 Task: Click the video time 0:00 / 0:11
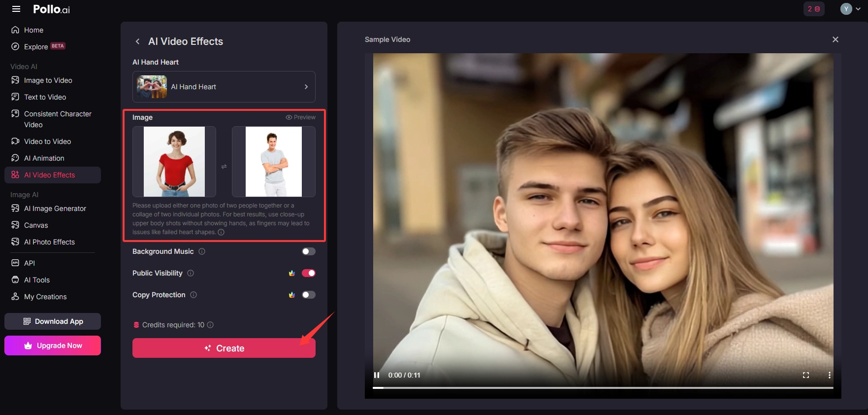tap(404, 375)
